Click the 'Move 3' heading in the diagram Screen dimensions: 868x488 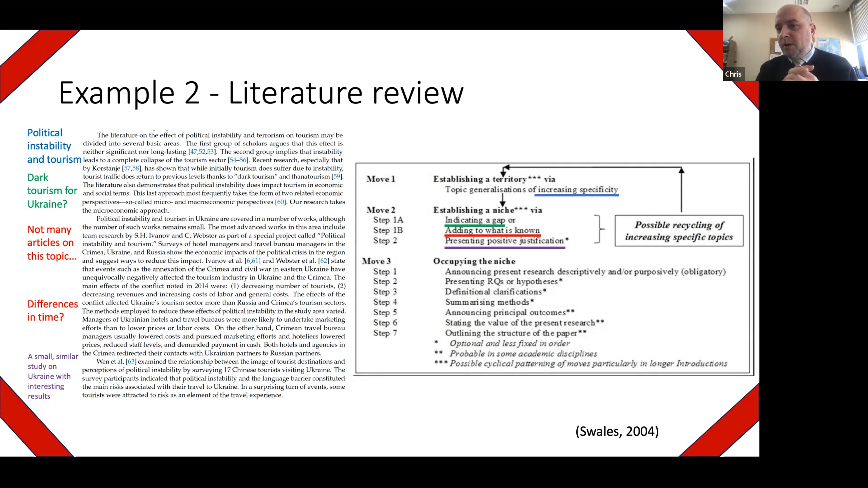pyautogui.click(x=376, y=261)
